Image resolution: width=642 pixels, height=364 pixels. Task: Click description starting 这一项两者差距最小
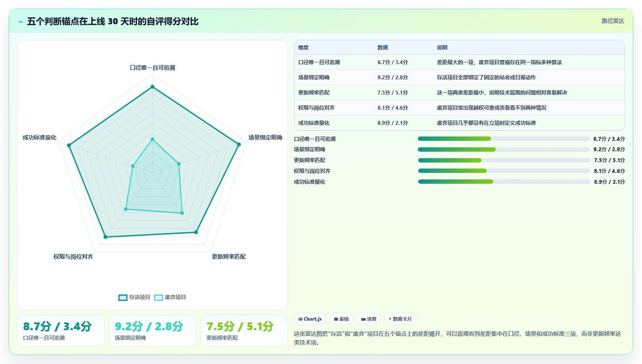(x=502, y=93)
